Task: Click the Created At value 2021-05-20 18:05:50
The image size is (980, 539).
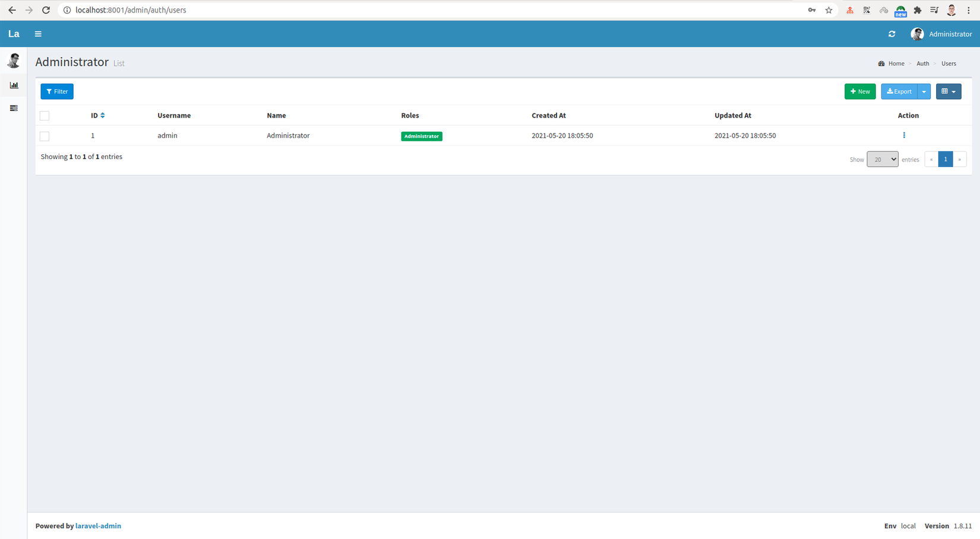Action: click(x=562, y=135)
